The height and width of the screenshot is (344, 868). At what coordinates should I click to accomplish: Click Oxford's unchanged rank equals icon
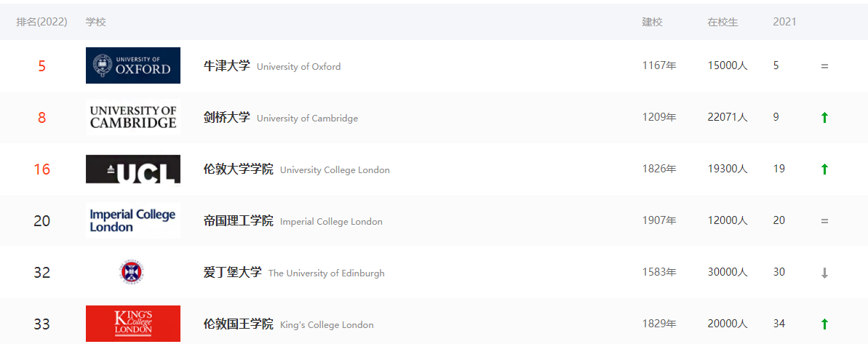coord(824,66)
